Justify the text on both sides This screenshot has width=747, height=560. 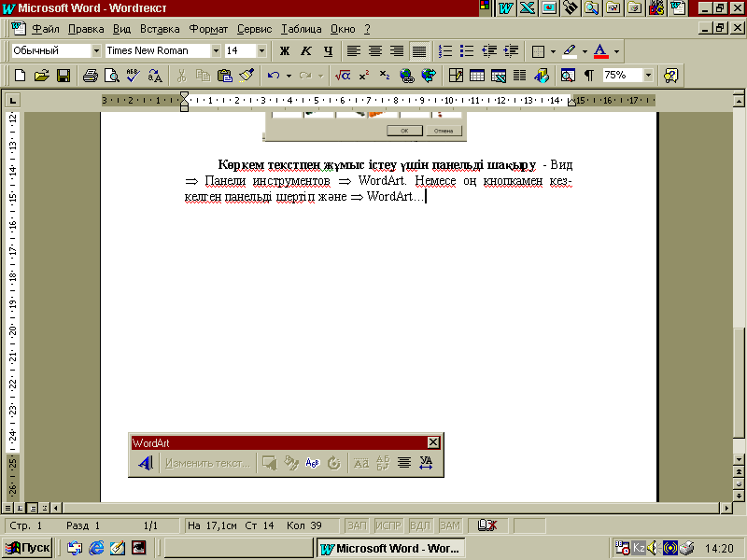418,50
